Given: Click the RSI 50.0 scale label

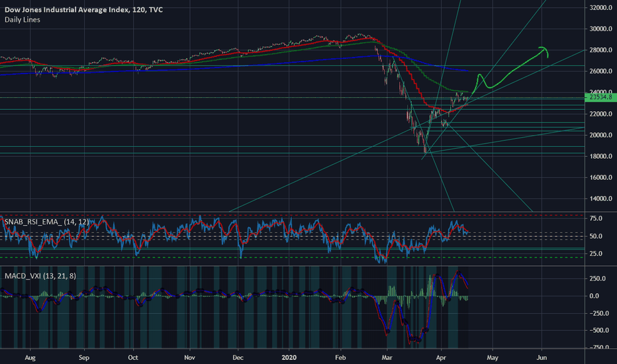Looking at the screenshot, I should (x=595, y=236).
